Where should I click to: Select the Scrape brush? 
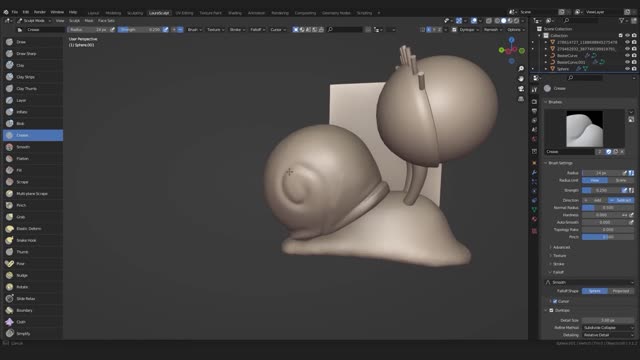click(33, 182)
